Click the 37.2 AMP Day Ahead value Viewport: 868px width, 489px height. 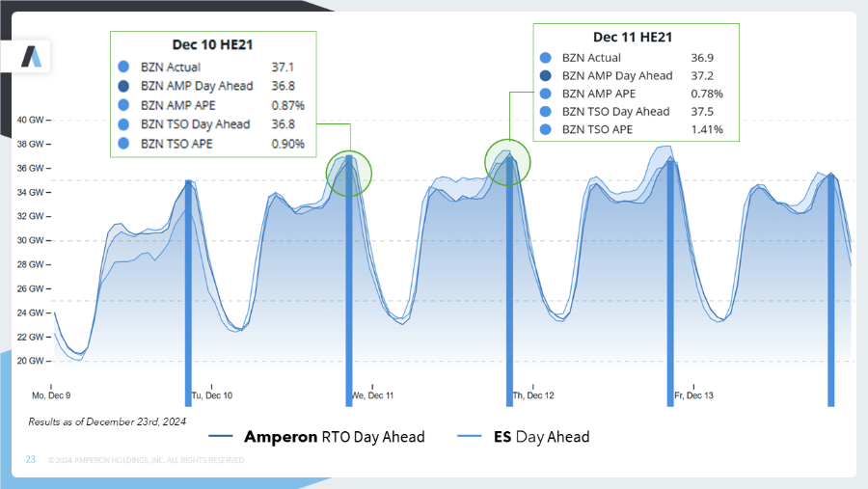tap(702, 76)
